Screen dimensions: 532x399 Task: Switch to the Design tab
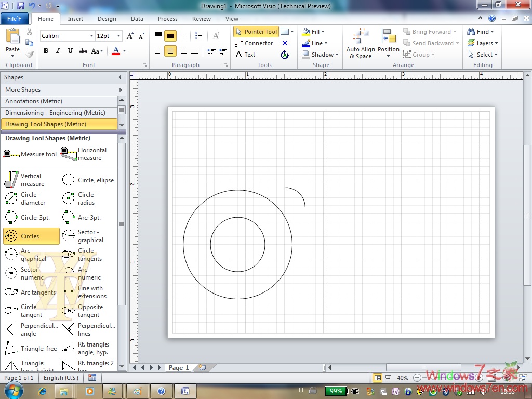[x=107, y=19]
